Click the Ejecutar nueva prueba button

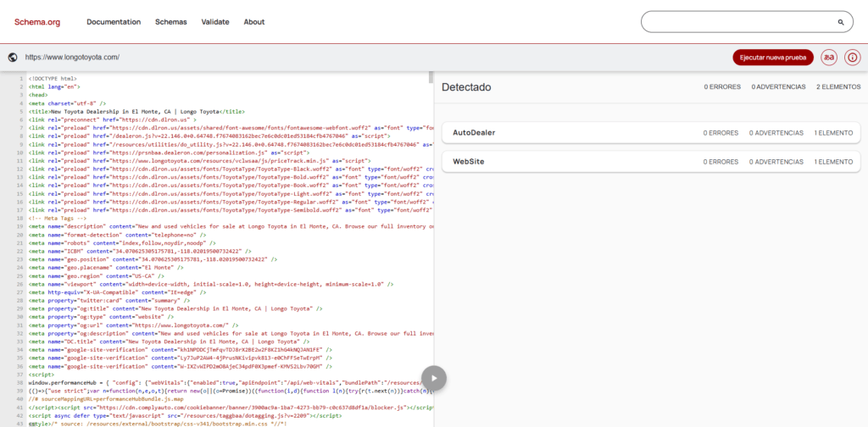[772, 58]
